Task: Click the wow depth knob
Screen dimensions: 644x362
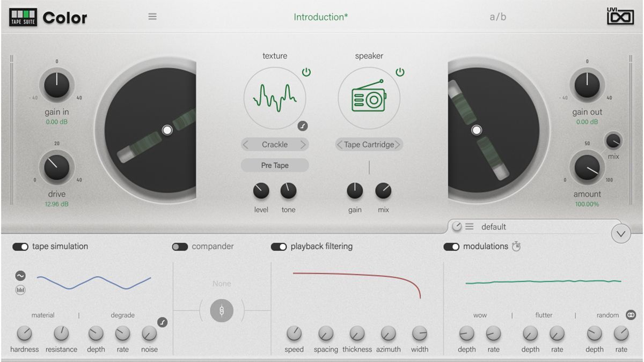Action: (466, 334)
